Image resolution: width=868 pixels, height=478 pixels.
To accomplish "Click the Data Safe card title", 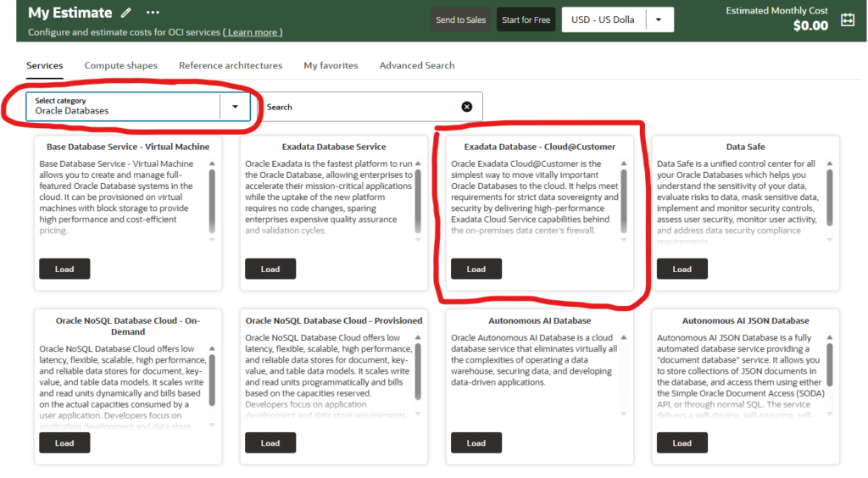I will (x=746, y=147).
